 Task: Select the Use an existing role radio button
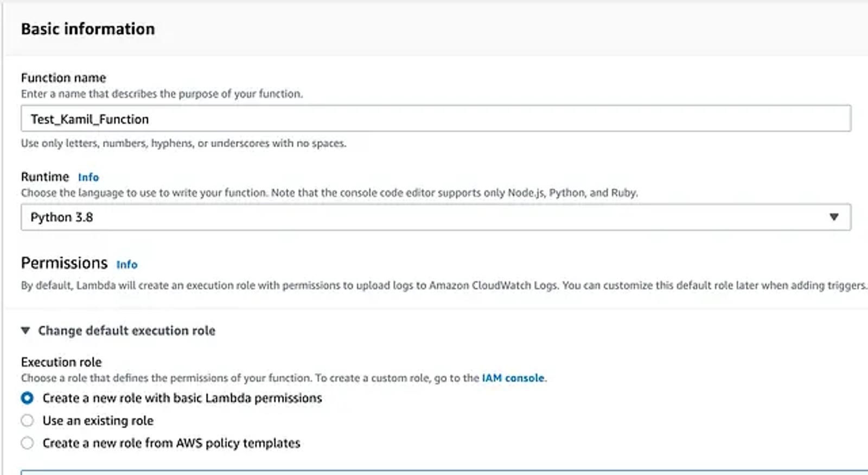pyautogui.click(x=27, y=421)
